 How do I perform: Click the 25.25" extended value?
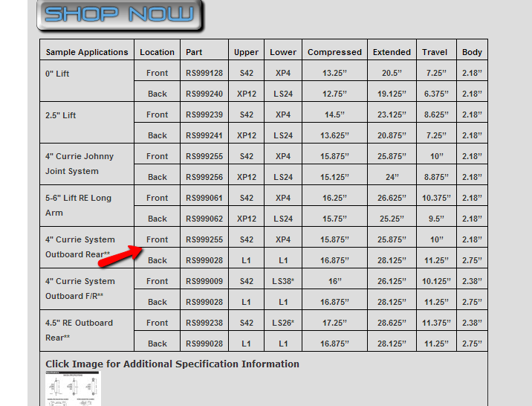[392, 219]
